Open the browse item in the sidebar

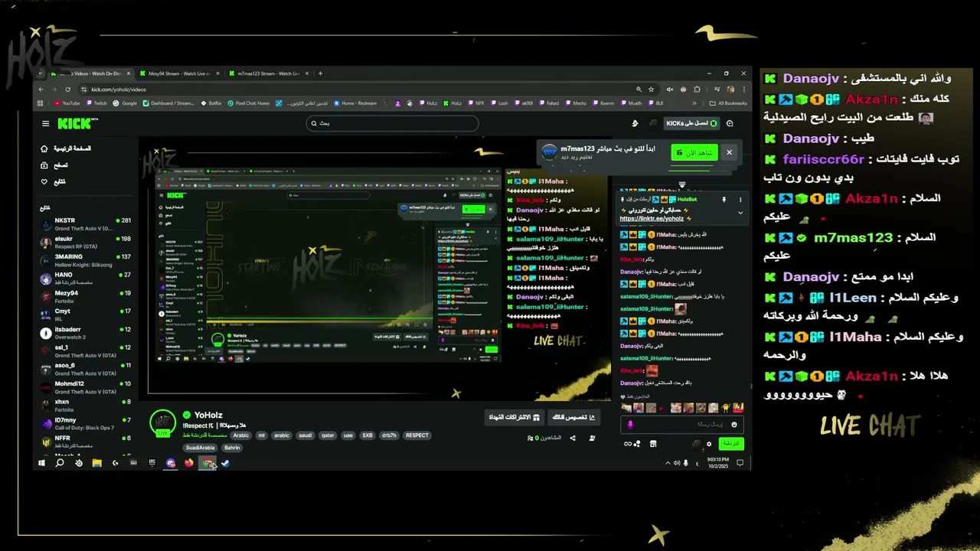click(x=55, y=165)
